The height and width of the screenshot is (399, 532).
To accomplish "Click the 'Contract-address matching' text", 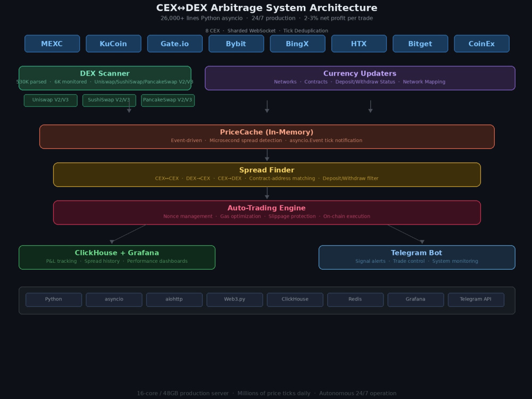I will [x=282, y=178].
